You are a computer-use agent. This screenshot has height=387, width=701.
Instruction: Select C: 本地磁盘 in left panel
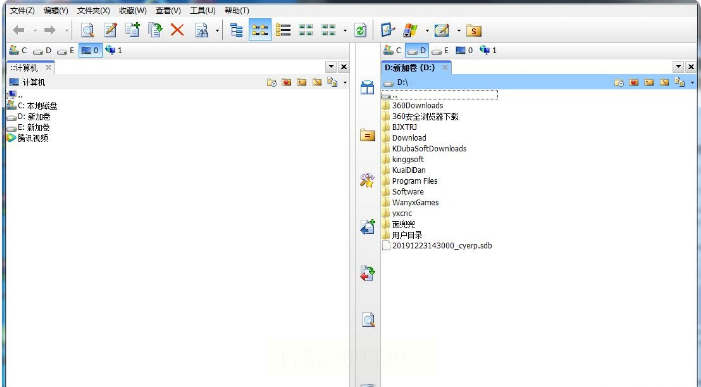point(32,106)
